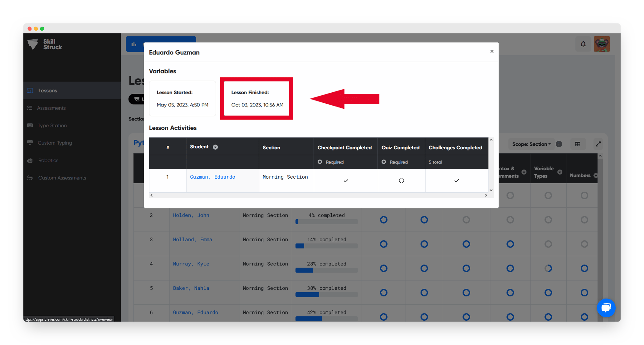Click the notification bell icon

(583, 44)
